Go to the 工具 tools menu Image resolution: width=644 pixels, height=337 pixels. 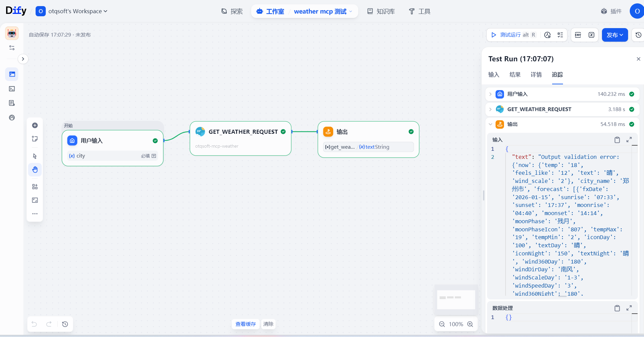420,12
